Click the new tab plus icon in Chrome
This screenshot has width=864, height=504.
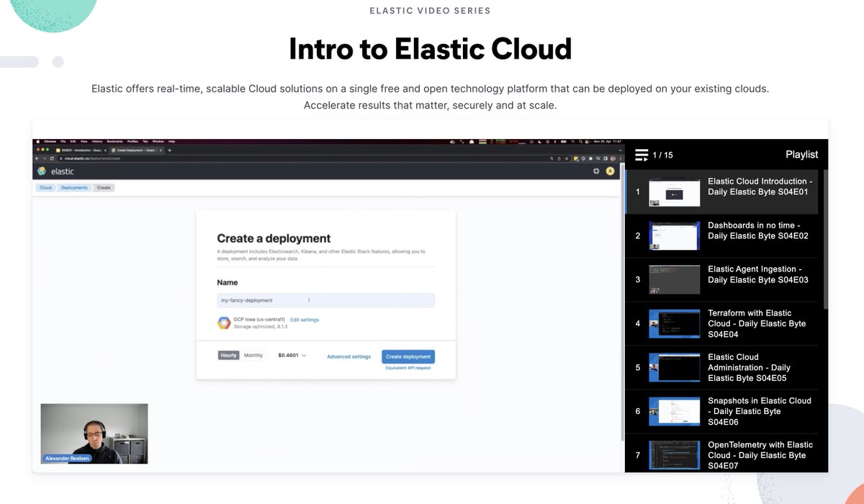pos(169,150)
